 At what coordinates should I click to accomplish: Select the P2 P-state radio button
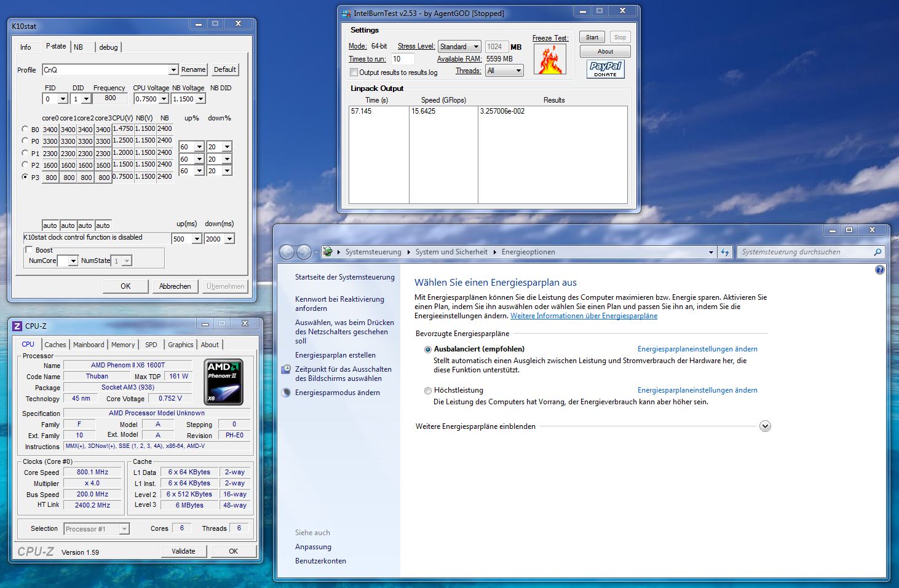pyautogui.click(x=25, y=165)
